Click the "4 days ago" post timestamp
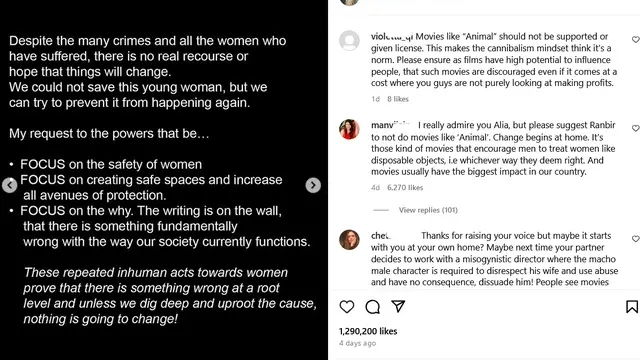640x360 pixels. coord(358,343)
